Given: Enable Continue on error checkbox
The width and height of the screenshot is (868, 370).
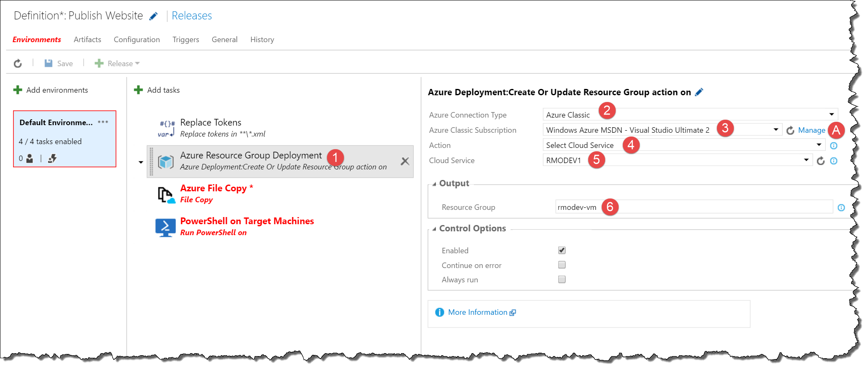Looking at the screenshot, I should click(562, 265).
